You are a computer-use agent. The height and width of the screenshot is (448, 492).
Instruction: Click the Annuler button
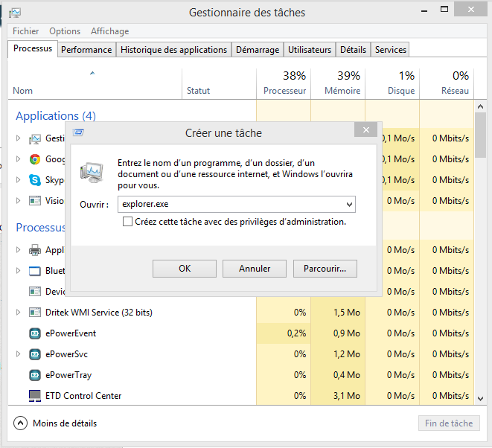(x=255, y=269)
